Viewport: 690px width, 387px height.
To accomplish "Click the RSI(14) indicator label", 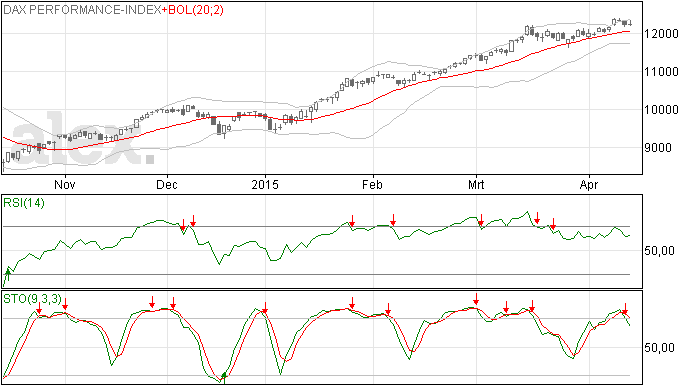I will 24,203.
